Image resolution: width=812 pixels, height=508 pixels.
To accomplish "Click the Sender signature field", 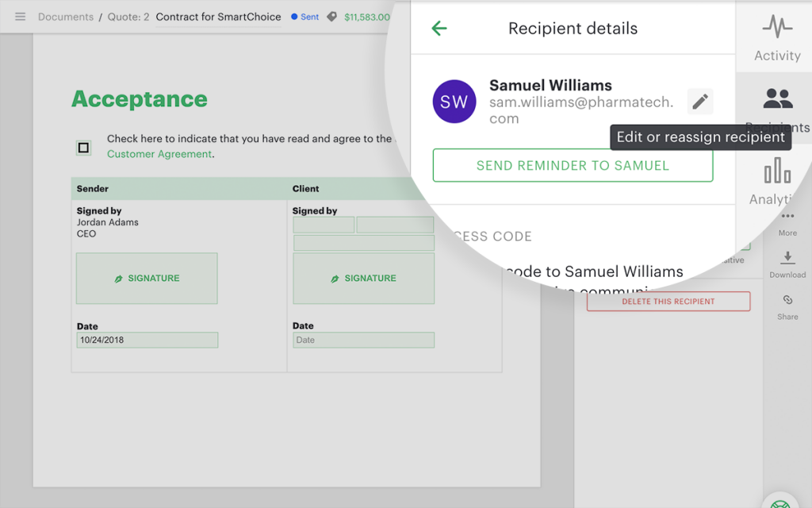I will (x=147, y=279).
